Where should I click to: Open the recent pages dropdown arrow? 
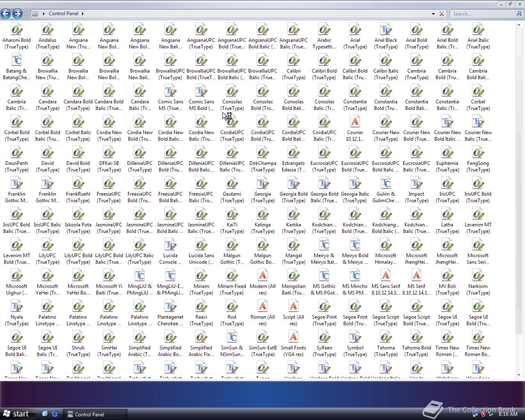(x=25, y=14)
